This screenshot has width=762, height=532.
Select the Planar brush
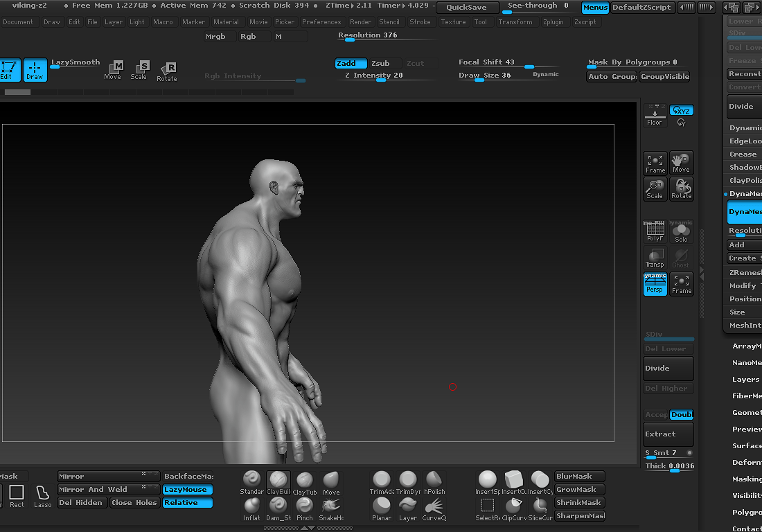coord(382,509)
